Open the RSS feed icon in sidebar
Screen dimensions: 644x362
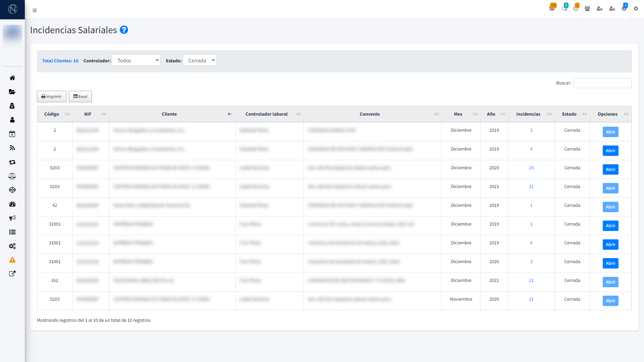point(12,148)
